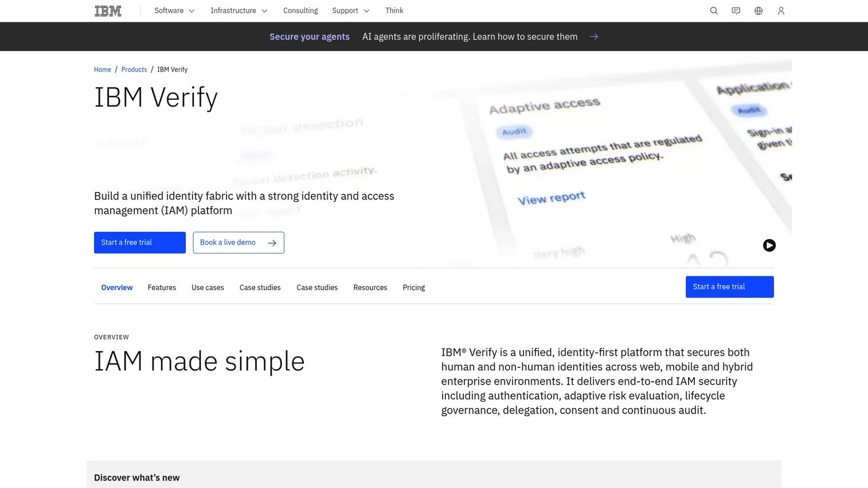Click Book a live demo button

(238, 243)
